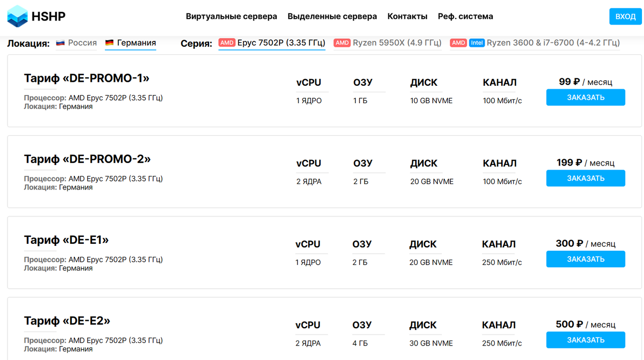The height and width of the screenshot is (360, 644).
Task: Click the Russian flag icon
Action: [x=60, y=43]
